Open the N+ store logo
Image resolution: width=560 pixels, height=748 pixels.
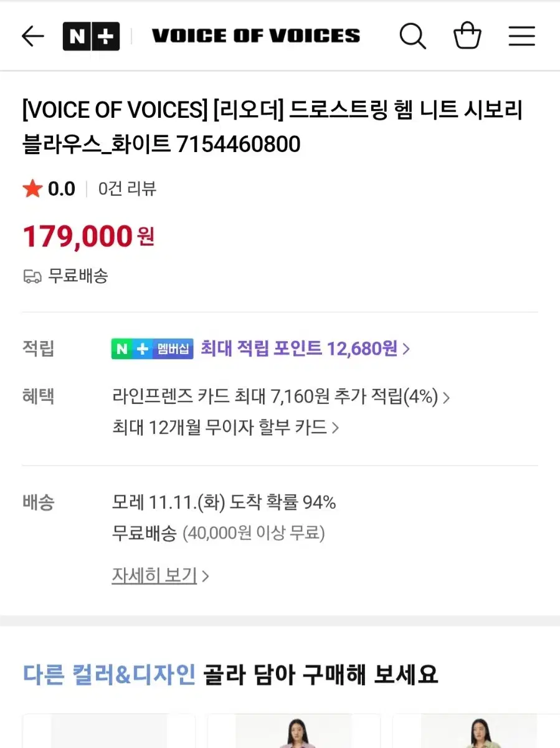click(91, 36)
